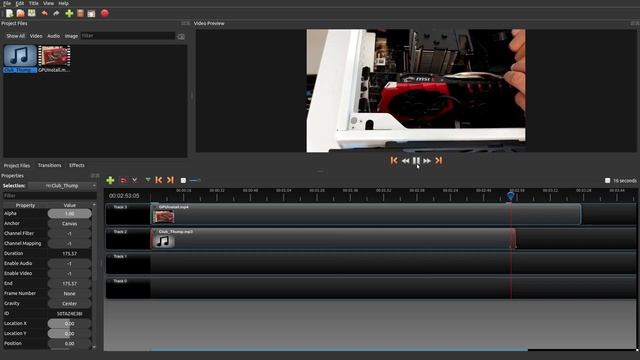Adjust the Location X slider
The height and width of the screenshot is (360, 640).
tap(69, 324)
